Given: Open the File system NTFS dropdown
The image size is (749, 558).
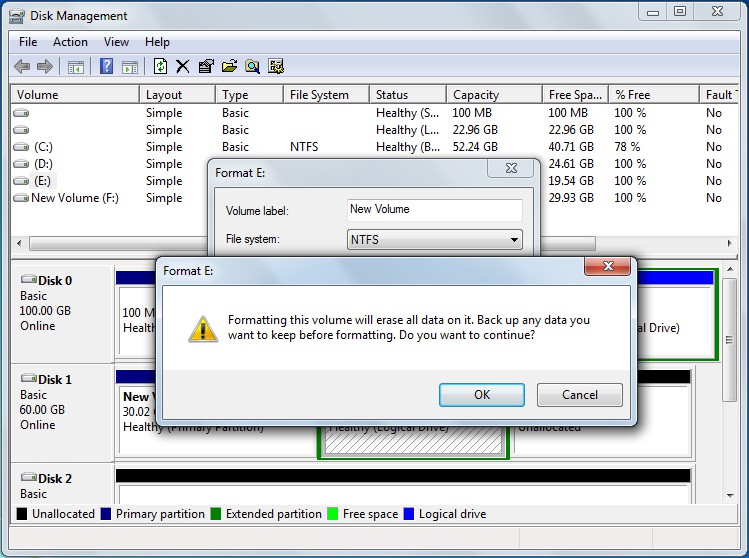Looking at the screenshot, I should pyautogui.click(x=435, y=239).
